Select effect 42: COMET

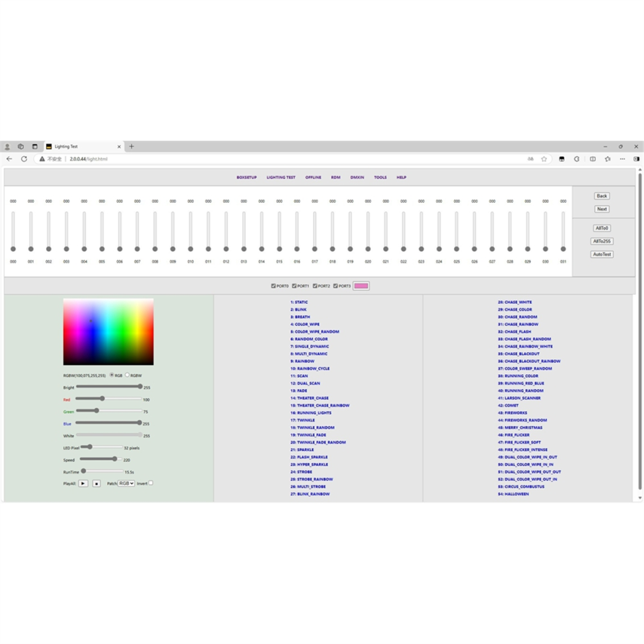click(x=508, y=405)
